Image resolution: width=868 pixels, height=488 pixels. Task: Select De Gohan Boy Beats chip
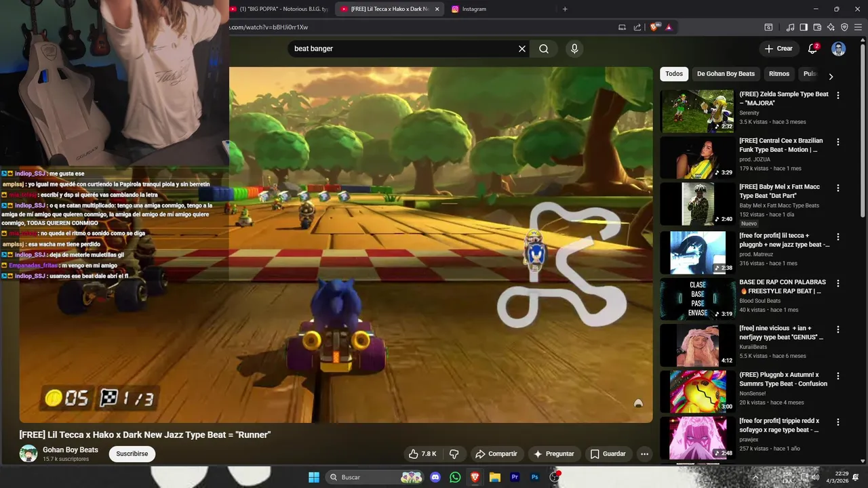pos(726,74)
